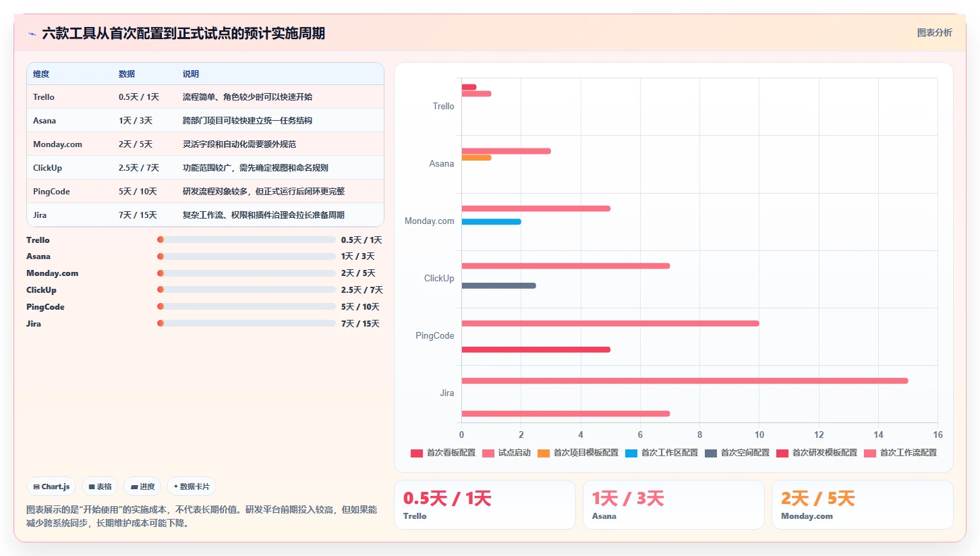Open the 图表分析 label in header
This screenshot has height=556, width=980.
pos(934,32)
